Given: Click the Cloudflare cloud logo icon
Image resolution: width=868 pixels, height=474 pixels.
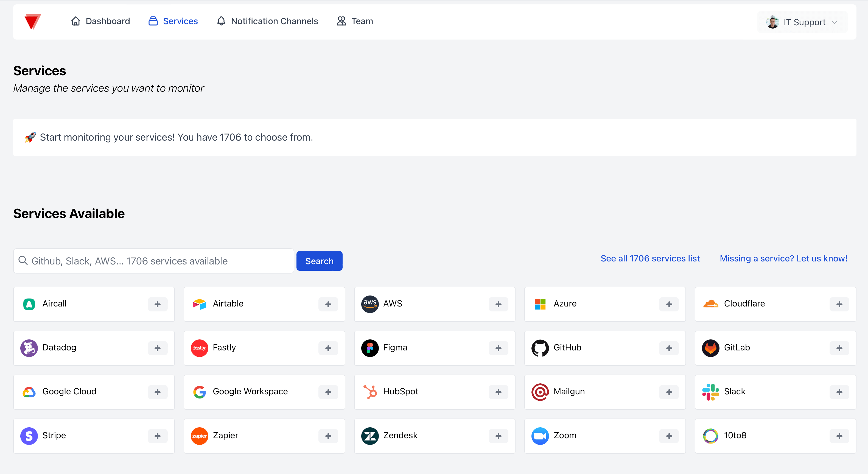Looking at the screenshot, I should 711,304.
